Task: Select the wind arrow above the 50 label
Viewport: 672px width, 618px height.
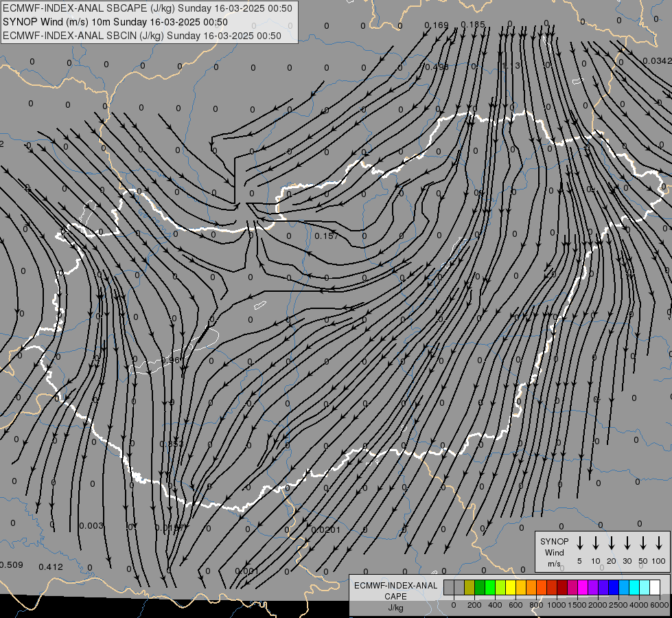Action: [x=643, y=543]
